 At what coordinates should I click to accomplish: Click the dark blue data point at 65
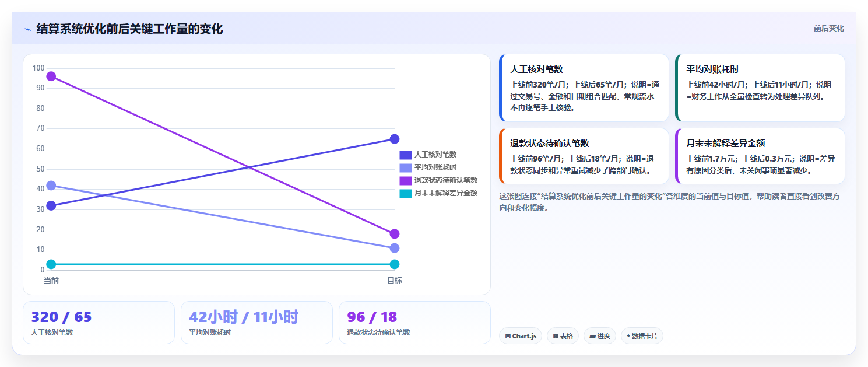click(x=395, y=139)
